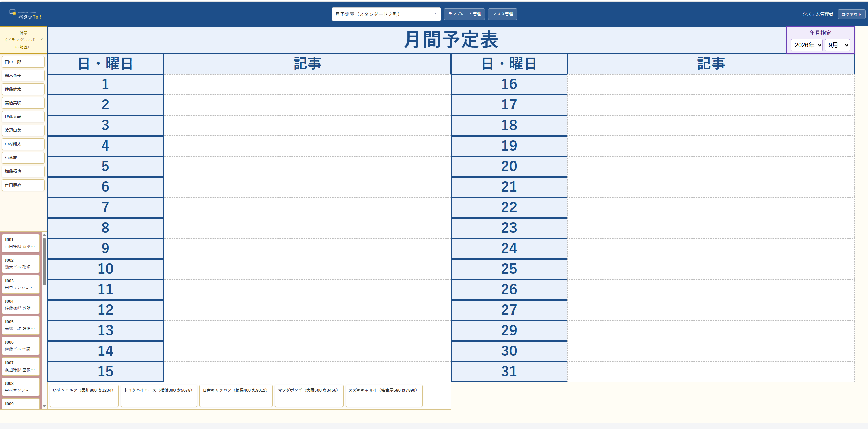The width and height of the screenshot is (868, 429).
Task: Click the day 31 date cell
Action: pyautogui.click(x=509, y=372)
